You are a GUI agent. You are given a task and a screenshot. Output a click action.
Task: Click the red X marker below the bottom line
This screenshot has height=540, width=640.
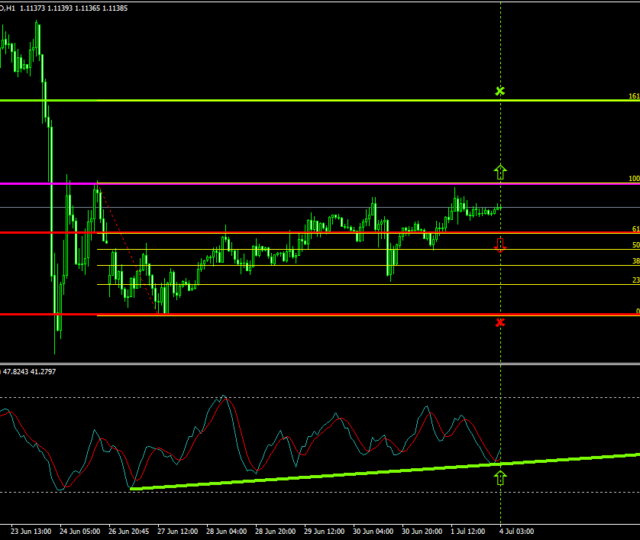pos(500,322)
